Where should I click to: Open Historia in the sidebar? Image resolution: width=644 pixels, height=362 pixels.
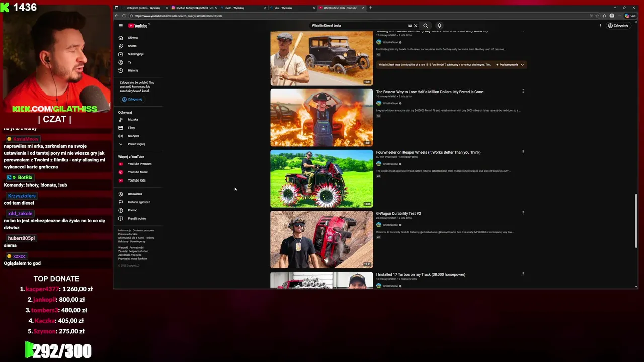(x=133, y=70)
